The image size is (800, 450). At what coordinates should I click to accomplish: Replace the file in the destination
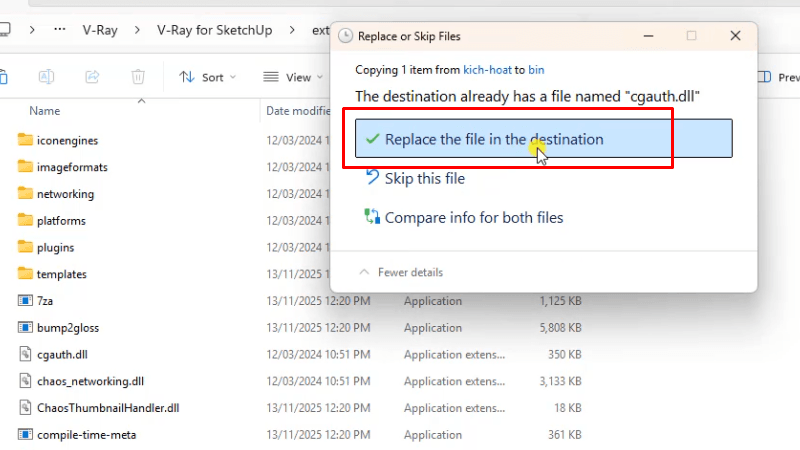coord(543,139)
